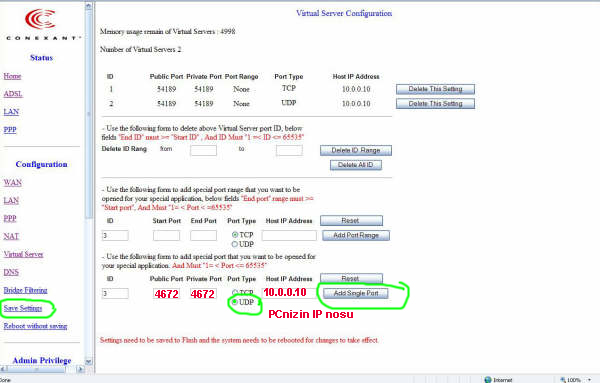The image size is (600, 383).
Task: Click sidebar scrollbar up arrow
Action: 88,6
